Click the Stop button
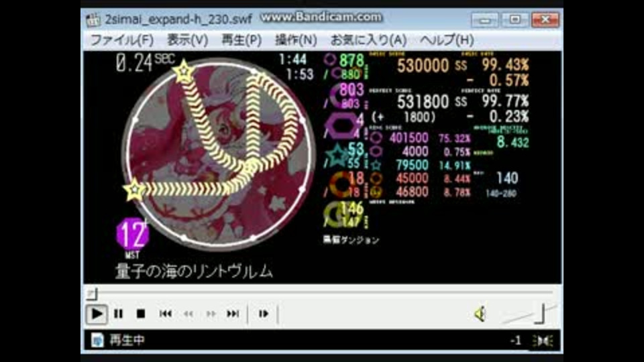 (x=140, y=314)
